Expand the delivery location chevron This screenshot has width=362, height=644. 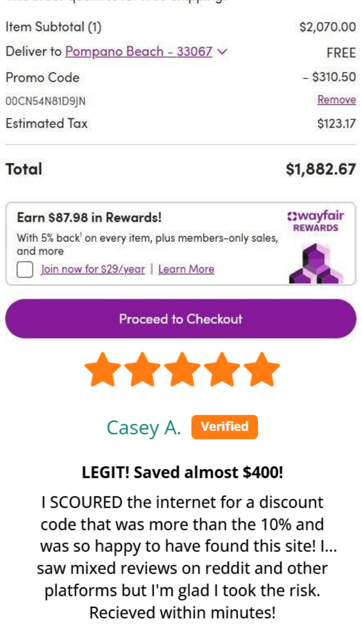click(x=222, y=52)
